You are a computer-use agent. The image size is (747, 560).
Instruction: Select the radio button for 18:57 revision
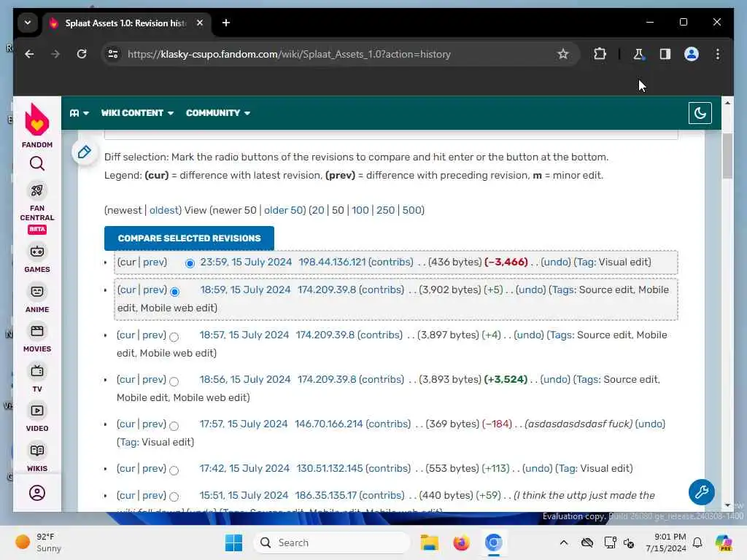click(174, 337)
